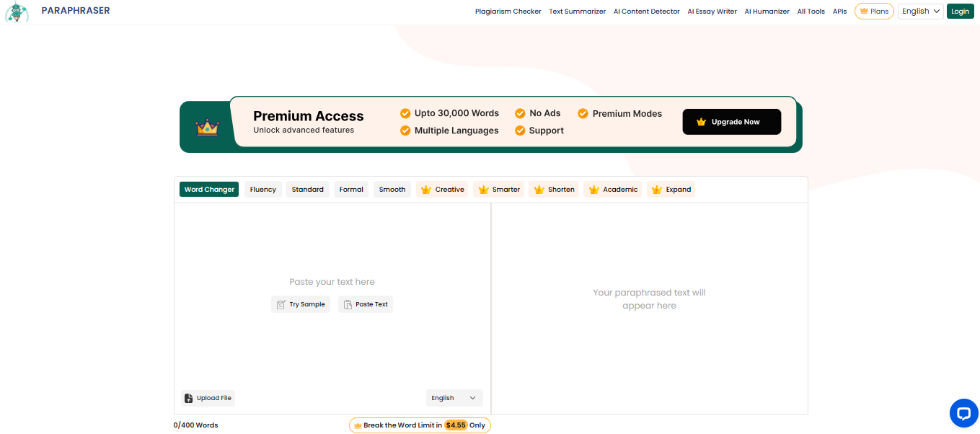Click the crown icon on Smarter mode
This screenshot has height=434, width=980.
click(483, 190)
